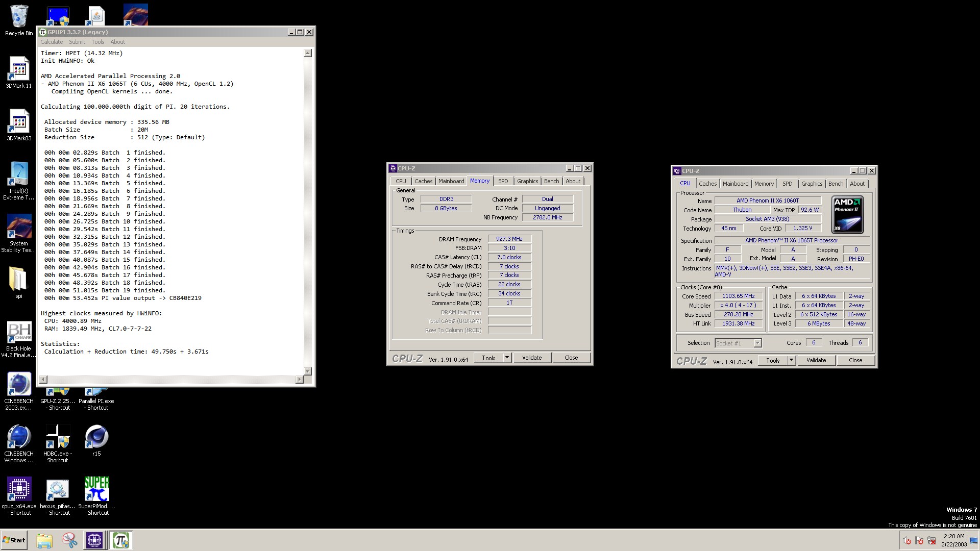Click GPUPI horizontal scrollbar right arrow
Viewport: 980px width, 551px height.
(x=299, y=379)
